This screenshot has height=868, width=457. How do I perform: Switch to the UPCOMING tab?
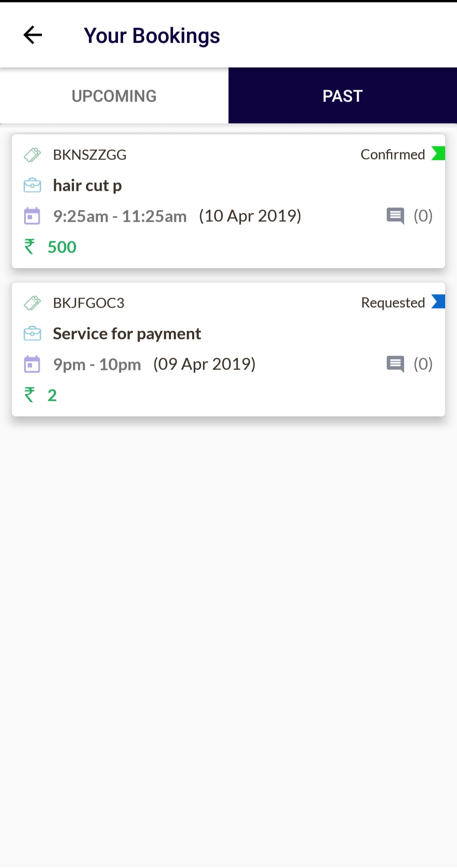(x=114, y=96)
